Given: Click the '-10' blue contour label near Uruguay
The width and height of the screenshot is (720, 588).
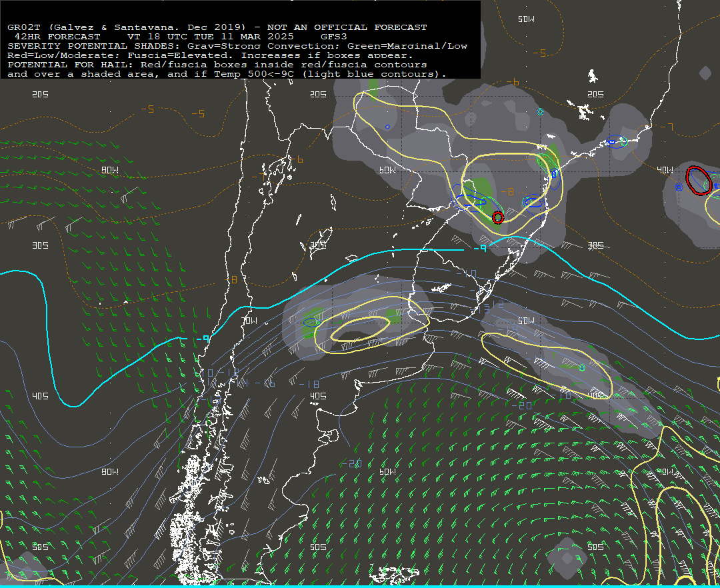Looking at the screenshot, I should point(467,274).
